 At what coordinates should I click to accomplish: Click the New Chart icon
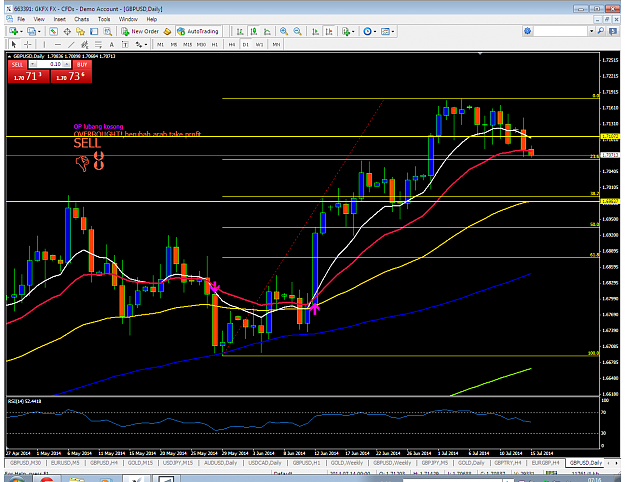point(14,31)
